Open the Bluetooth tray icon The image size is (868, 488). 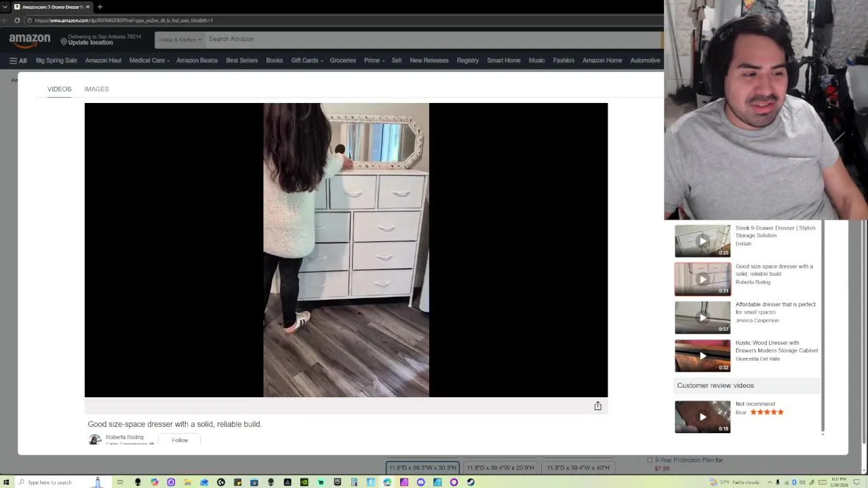pyautogui.click(x=795, y=482)
